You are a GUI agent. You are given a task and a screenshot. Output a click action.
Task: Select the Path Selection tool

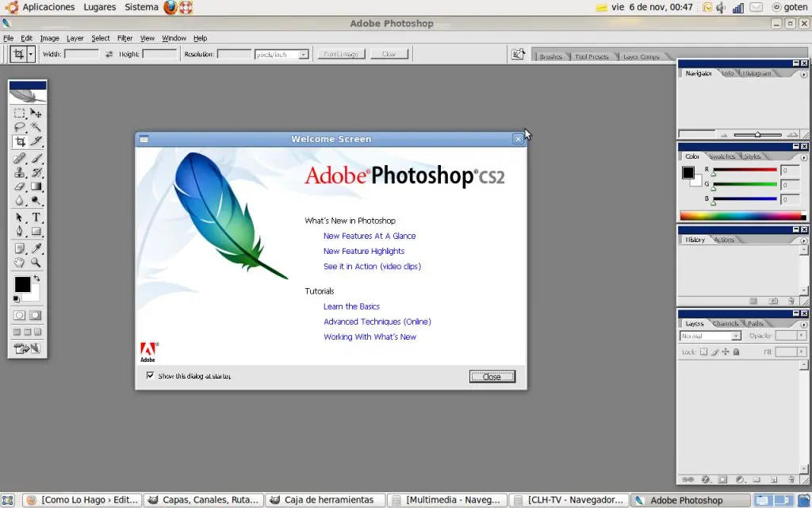click(19, 217)
